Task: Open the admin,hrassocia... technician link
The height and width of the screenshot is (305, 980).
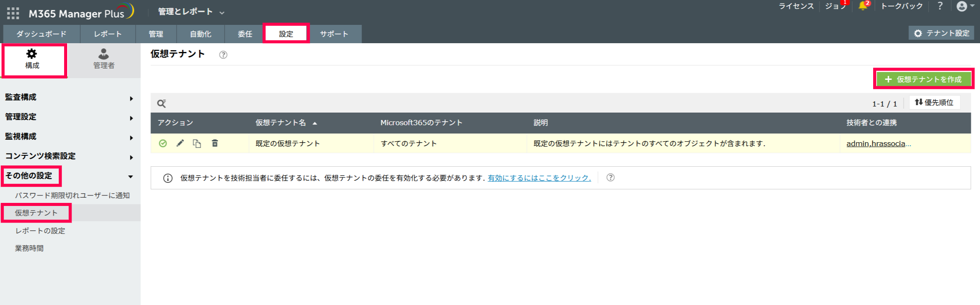Action: pyautogui.click(x=878, y=144)
